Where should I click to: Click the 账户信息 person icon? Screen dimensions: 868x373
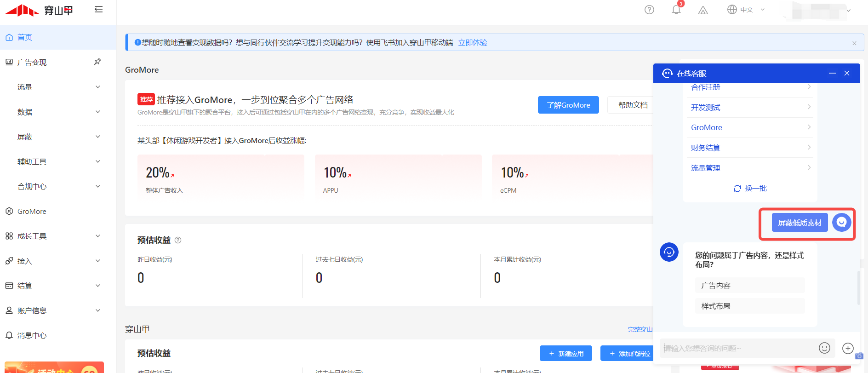pos(9,310)
